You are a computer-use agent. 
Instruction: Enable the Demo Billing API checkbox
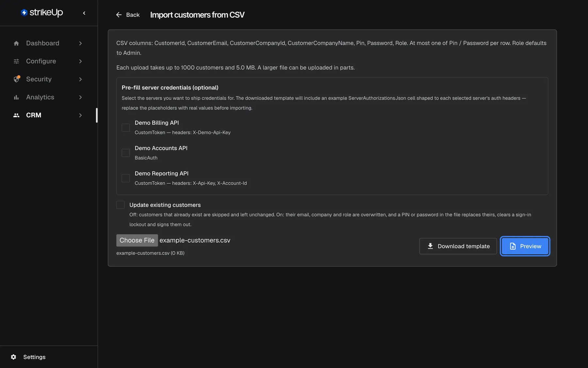tap(126, 128)
